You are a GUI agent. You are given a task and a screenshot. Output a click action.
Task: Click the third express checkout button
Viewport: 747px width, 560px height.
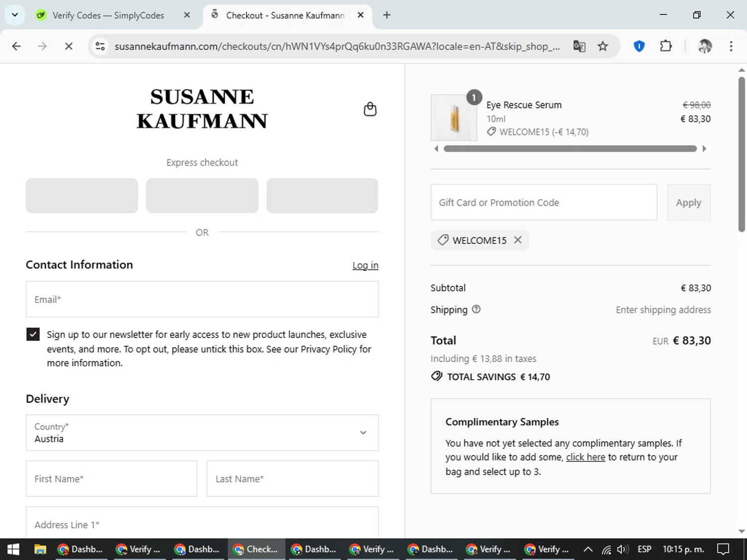pyautogui.click(x=322, y=196)
